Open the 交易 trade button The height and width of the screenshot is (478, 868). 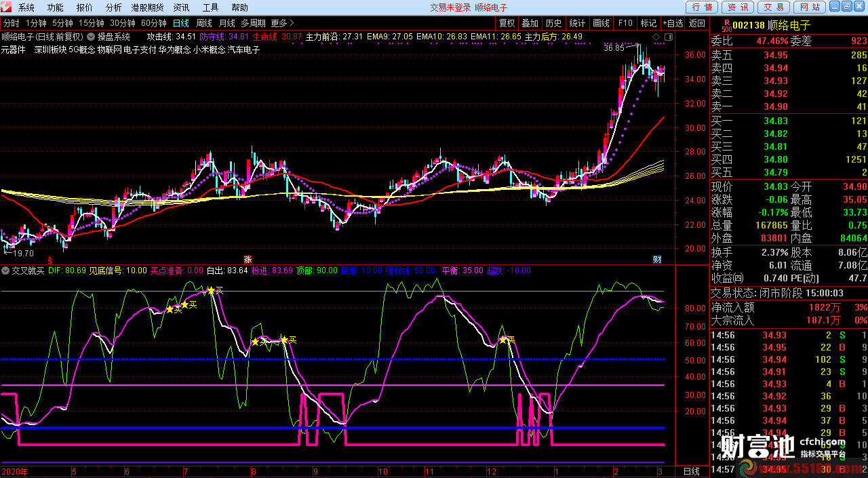point(774,7)
